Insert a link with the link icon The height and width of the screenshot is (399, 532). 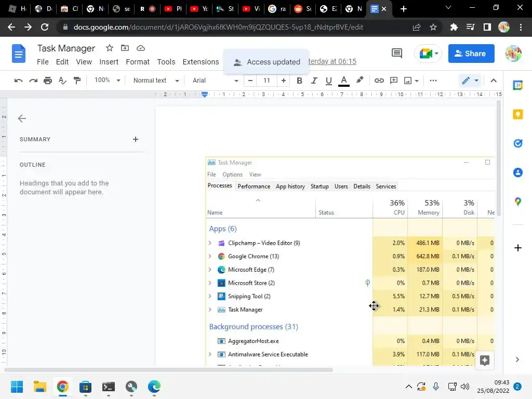coord(379,81)
